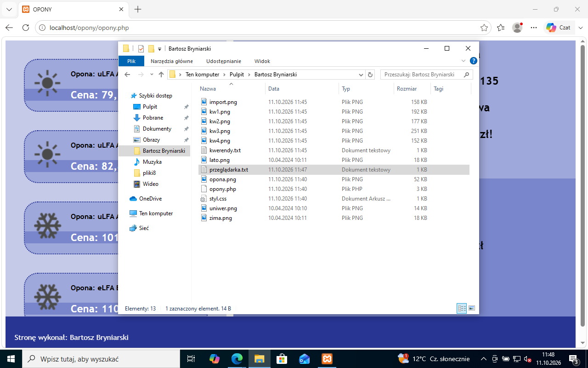Click the Explorer Back navigation arrow
The height and width of the screenshot is (368, 588).
click(x=128, y=75)
